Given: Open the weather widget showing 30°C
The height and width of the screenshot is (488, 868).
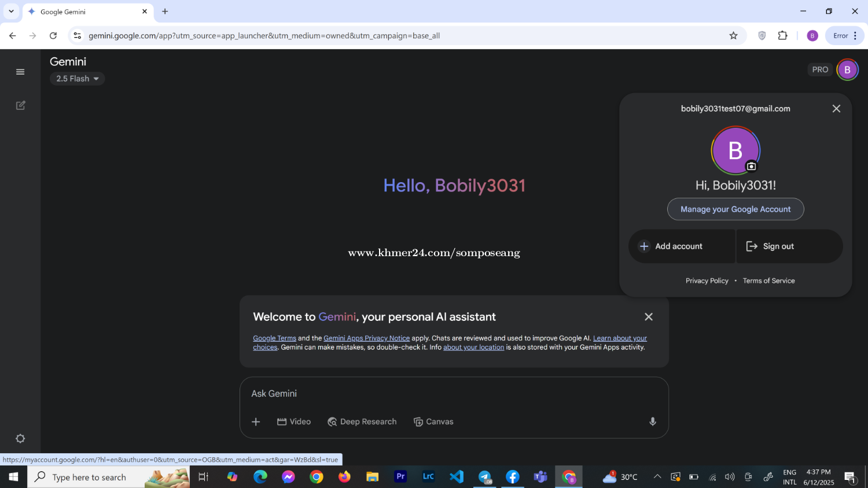Looking at the screenshot, I should [x=620, y=477].
